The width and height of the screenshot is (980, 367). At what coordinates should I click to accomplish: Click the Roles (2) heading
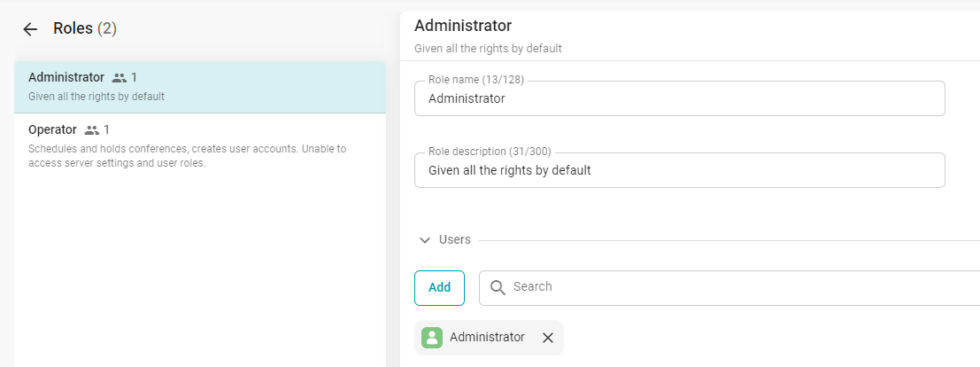pos(85,29)
